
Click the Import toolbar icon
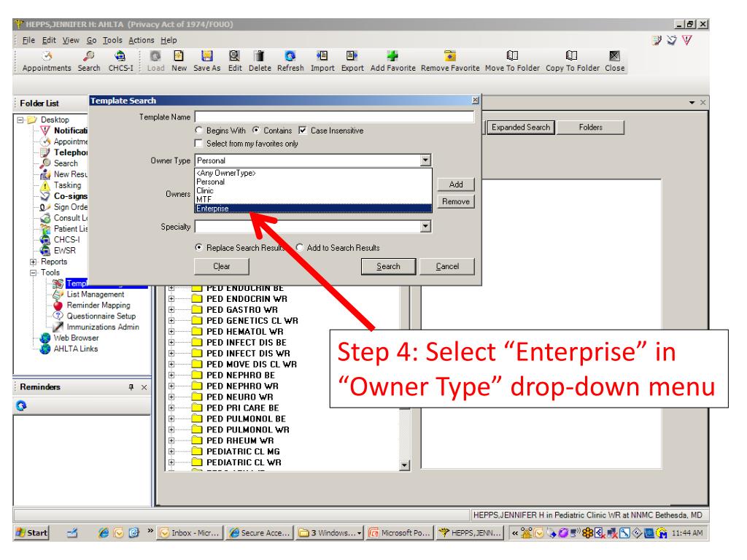pos(322,61)
